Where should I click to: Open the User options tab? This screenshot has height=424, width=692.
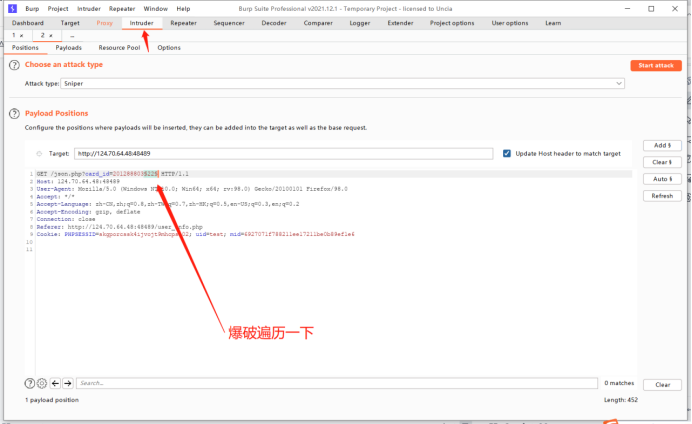pos(510,23)
